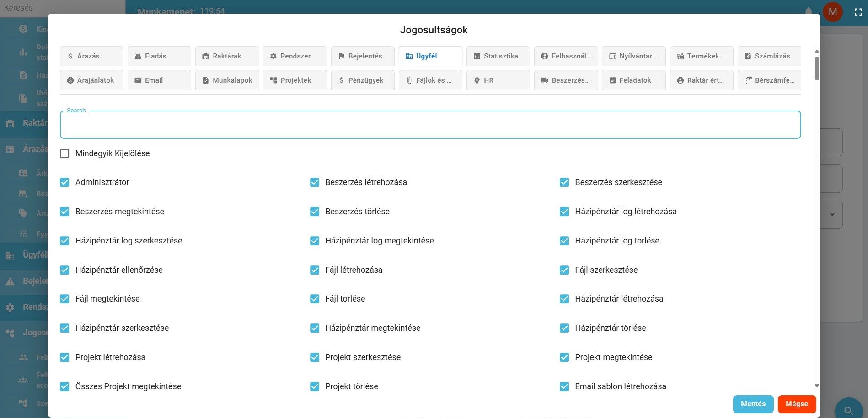Disable Házipénztár log törlése permission
This screenshot has height=418, width=868.
pyautogui.click(x=564, y=241)
